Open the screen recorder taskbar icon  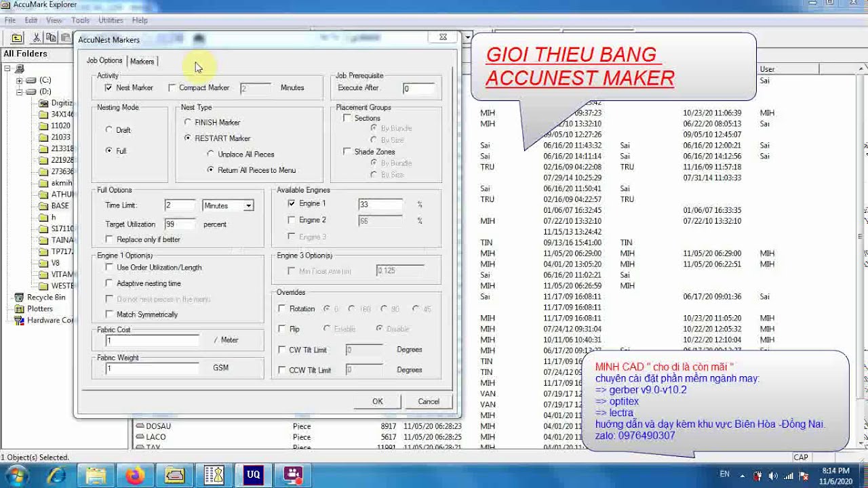point(292,474)
